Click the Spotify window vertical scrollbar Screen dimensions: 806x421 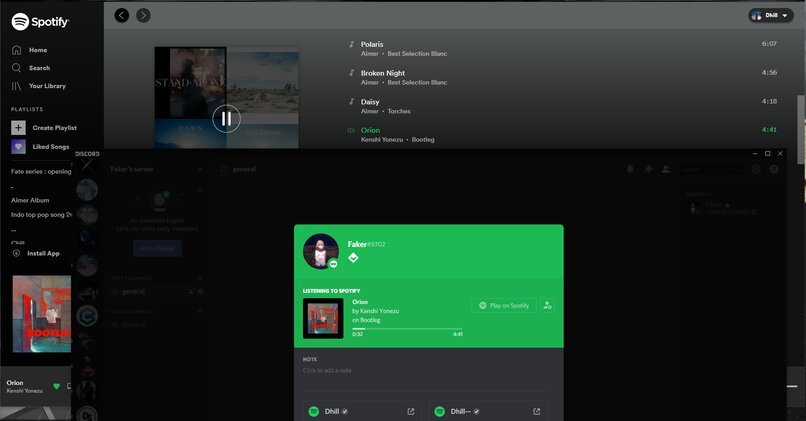(x=801, y=129)
